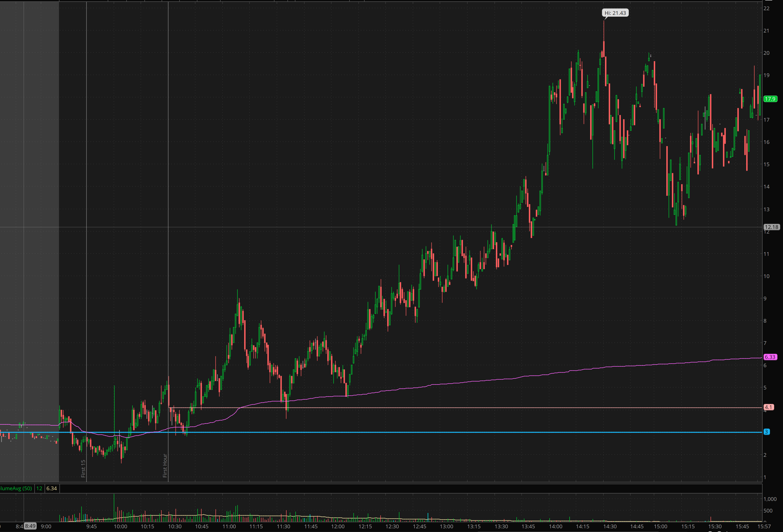
Task: Select the First 15 vertical marker line
Action: pos(87,468)
